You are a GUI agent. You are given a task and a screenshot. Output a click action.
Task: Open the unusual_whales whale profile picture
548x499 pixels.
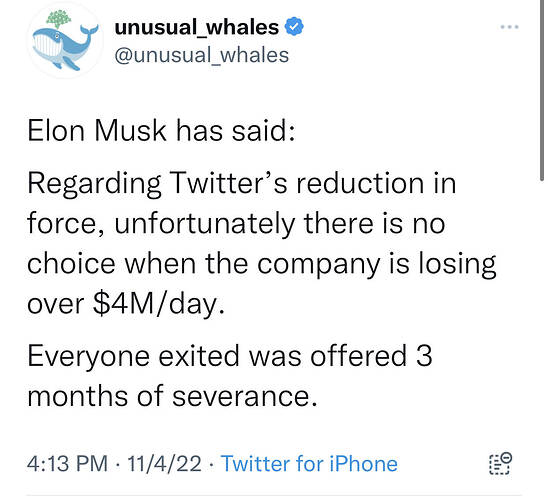click(x=65, y=40)
